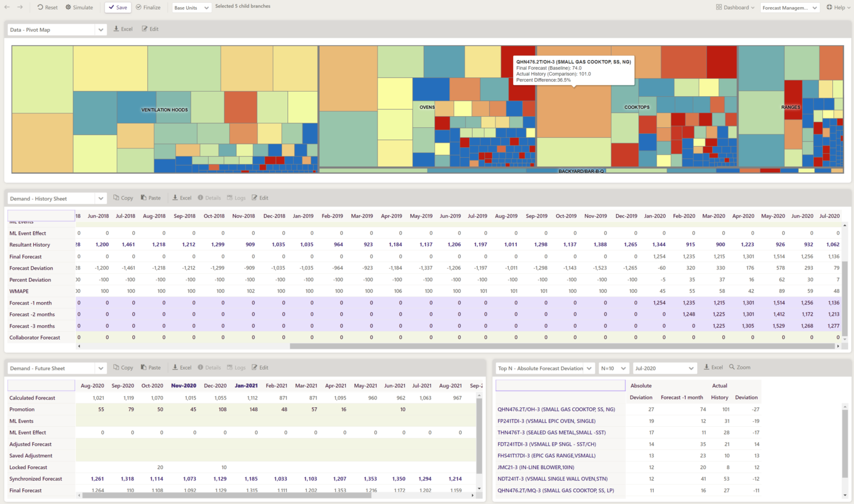Click the Finalize button
The height and width of the screenshot is (504, 854).
click(x=148, y=7)
